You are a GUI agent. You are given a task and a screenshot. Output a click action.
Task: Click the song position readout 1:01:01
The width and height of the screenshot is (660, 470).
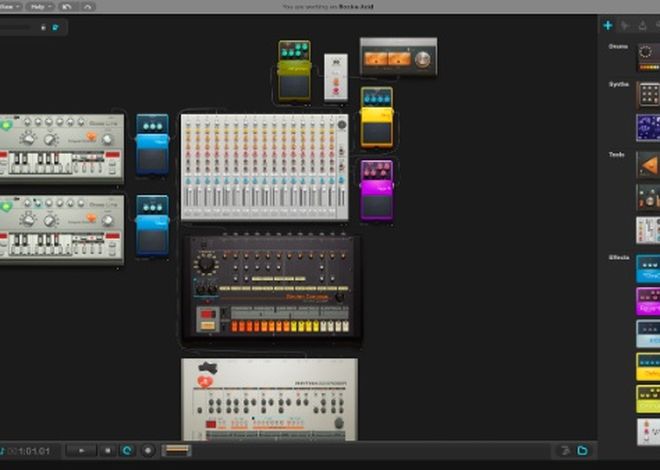34,451
